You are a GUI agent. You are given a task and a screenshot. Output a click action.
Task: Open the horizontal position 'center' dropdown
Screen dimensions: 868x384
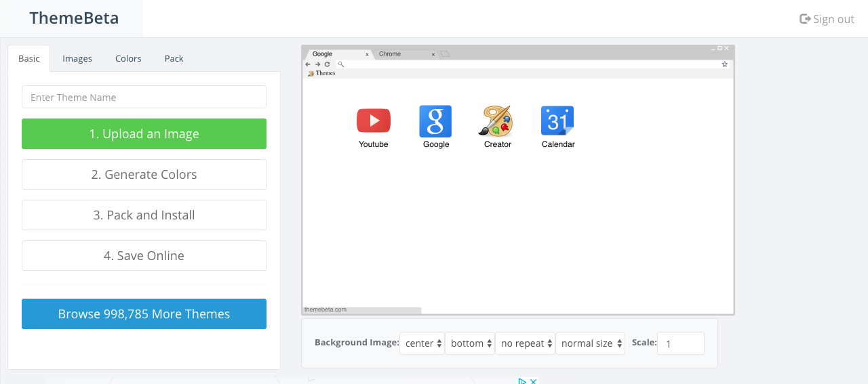click(422, 343)
